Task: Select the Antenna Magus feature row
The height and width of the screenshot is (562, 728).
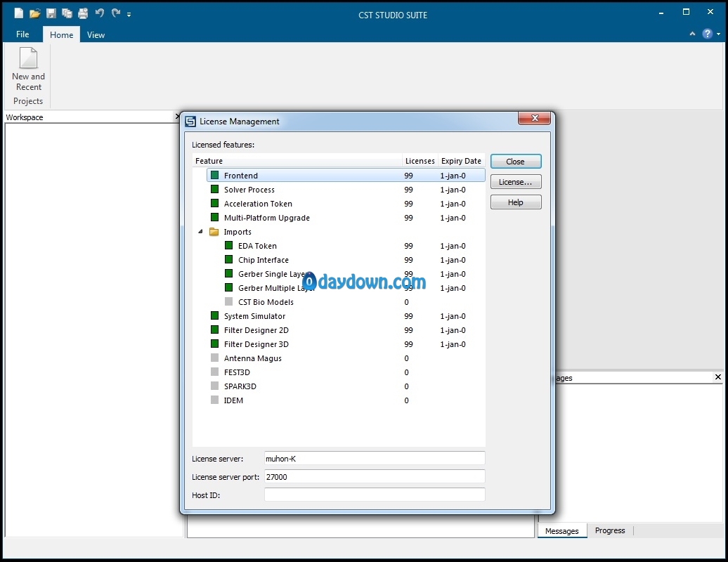Action: click(346, 358)
